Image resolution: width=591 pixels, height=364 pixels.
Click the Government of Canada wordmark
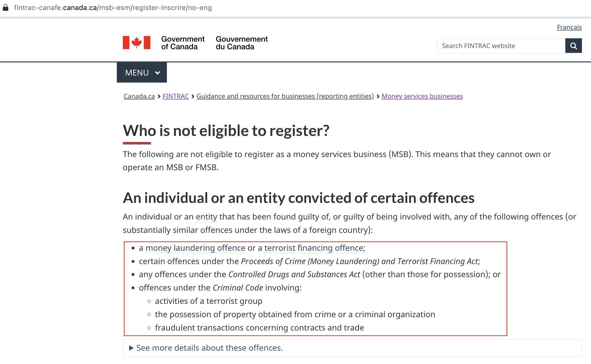tap(183, 43)
